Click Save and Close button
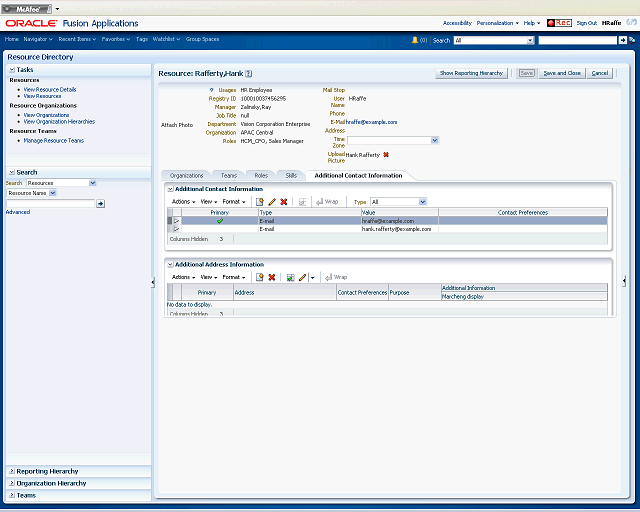 [562, 73]
